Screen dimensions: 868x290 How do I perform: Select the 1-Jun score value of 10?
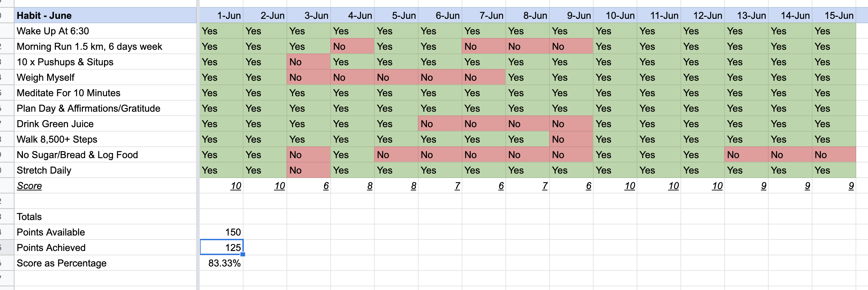[236, 186]
